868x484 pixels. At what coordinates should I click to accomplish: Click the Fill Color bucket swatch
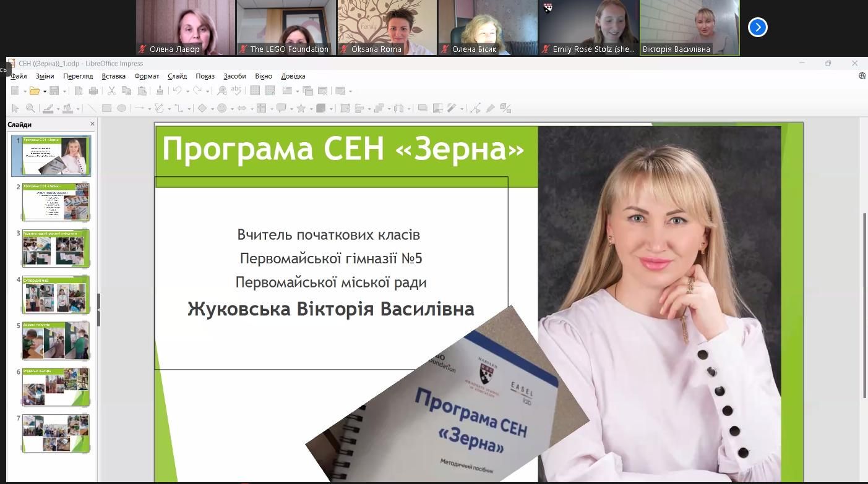pyautogui.click(x=67, y=108)
